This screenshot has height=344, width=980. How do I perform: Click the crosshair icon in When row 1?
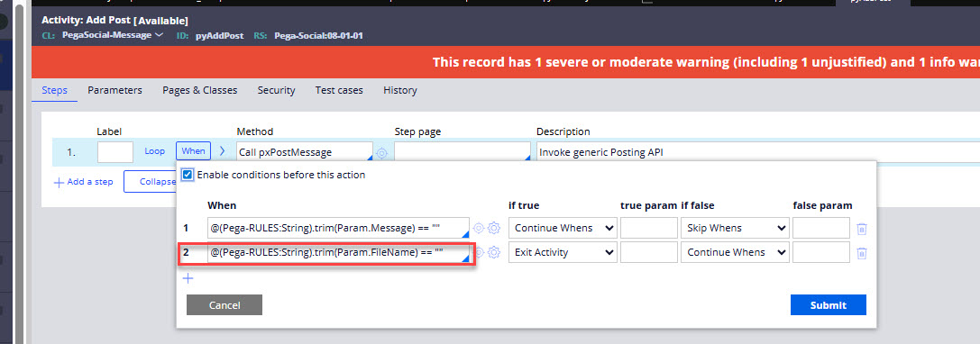pos(480,228)
